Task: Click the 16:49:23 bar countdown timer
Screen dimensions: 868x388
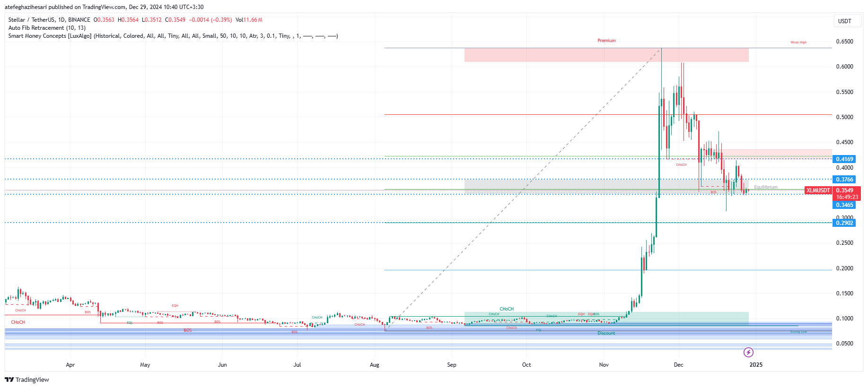Action: coord(846,197)
